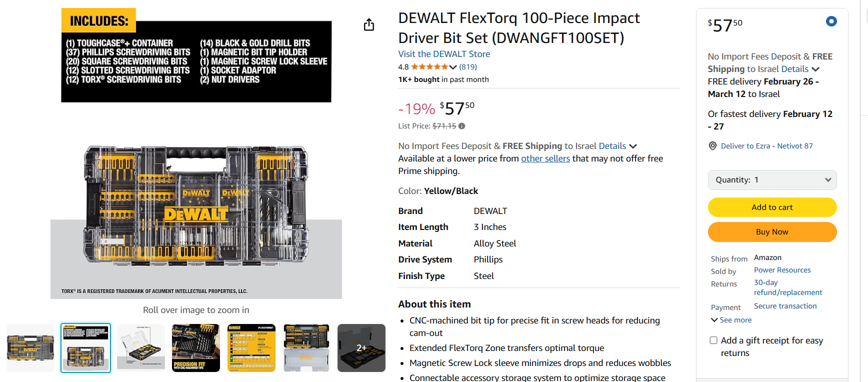
Task: Select the $57.50 buying option radio button
Action: 831,21
